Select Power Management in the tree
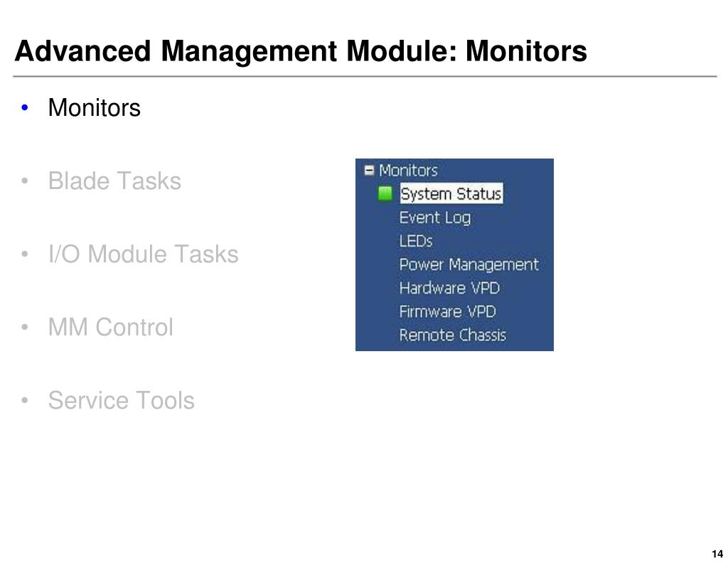728x563 pixels. (469, 264)
